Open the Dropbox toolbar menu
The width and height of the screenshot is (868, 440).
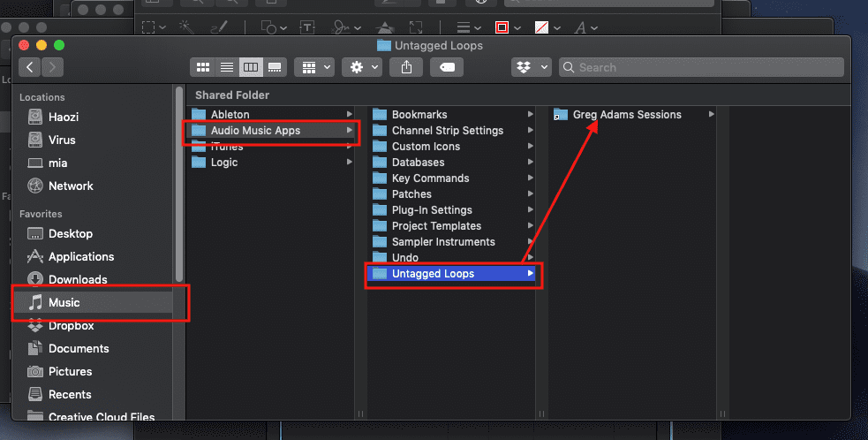pyautogui.click(x=531, y=67)
